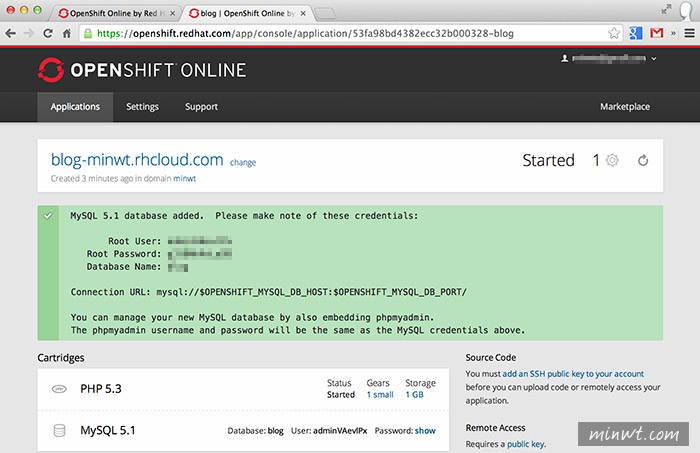Open the Gmail extension icon
This screenshot has width=700, height=453.
(657, 33)
